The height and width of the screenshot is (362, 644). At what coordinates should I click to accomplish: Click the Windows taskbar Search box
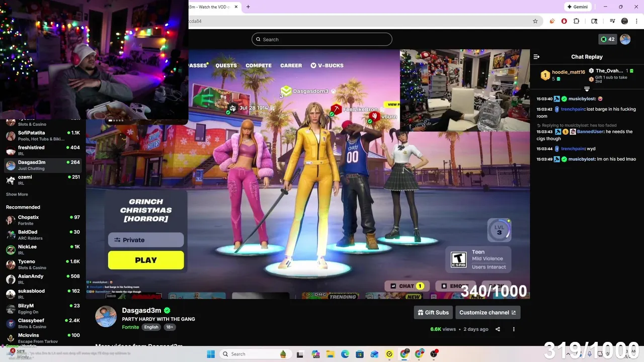click(x=255, y=354)
